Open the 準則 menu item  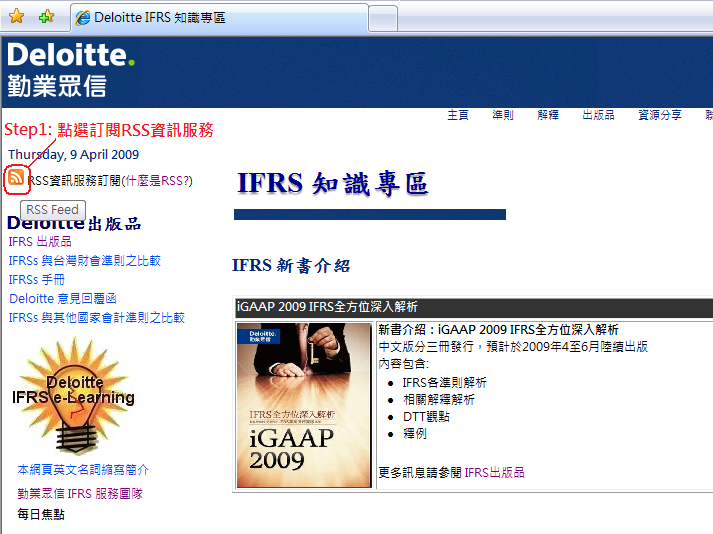(503, 115)
